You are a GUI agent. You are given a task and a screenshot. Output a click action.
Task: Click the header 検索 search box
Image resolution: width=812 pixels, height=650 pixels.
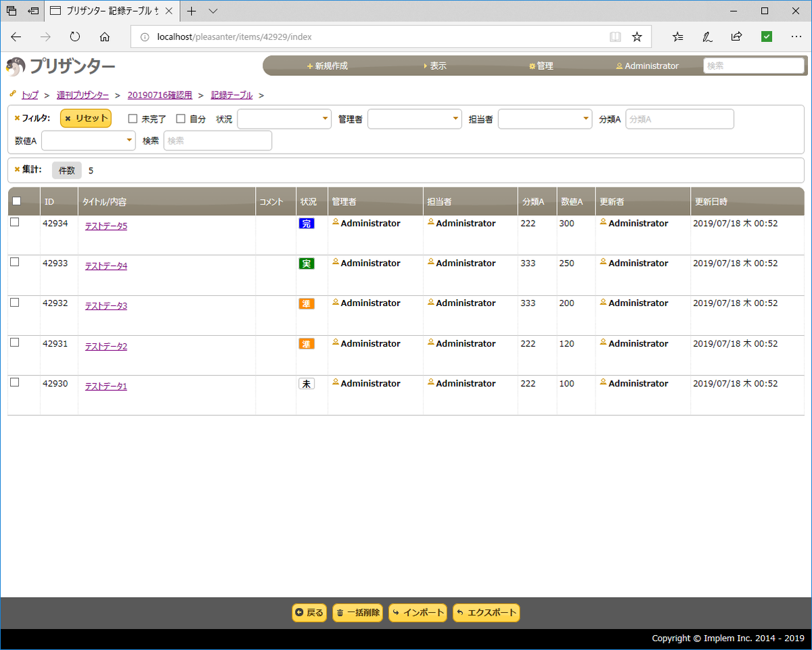point(754,66)
